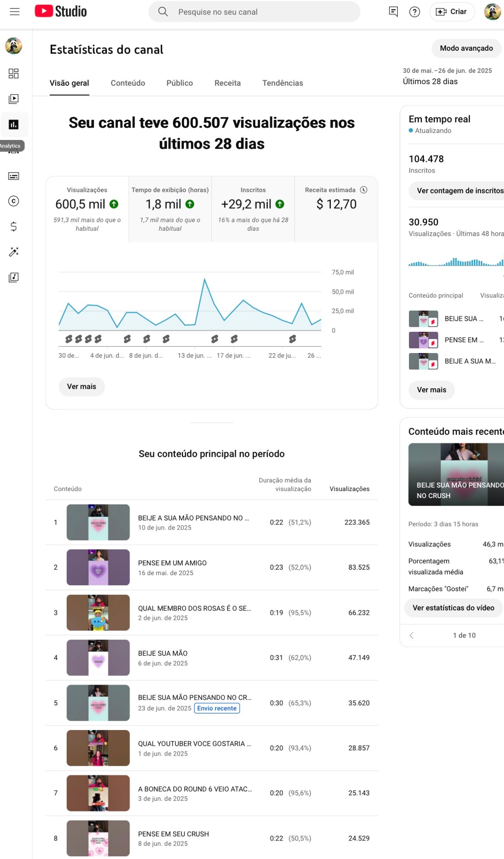Open the channel avatar in sidebar
The width and height of the screenshot is (504, 859).
pyautogui.click(x=14, y=46)
